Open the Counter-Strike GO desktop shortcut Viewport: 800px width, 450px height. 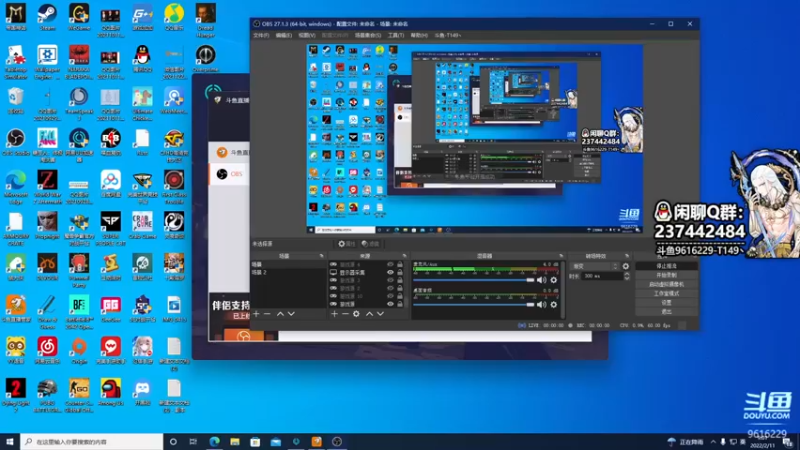pos(79,396)
